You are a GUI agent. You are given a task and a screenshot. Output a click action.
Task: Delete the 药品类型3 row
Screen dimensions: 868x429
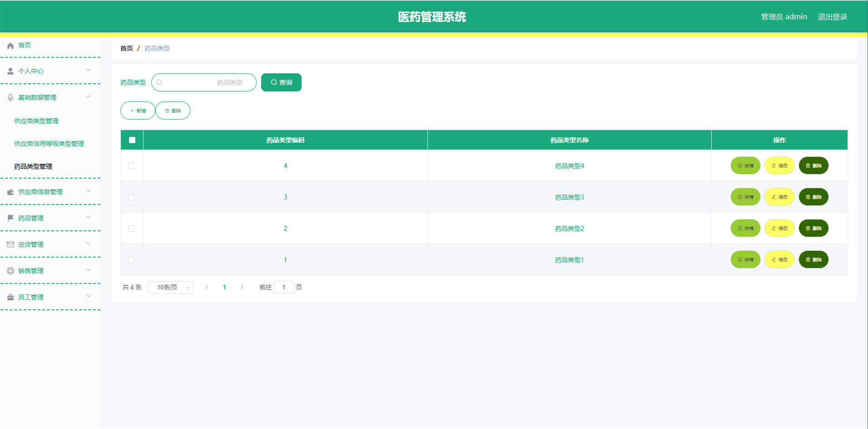click(x=813, y=197)
